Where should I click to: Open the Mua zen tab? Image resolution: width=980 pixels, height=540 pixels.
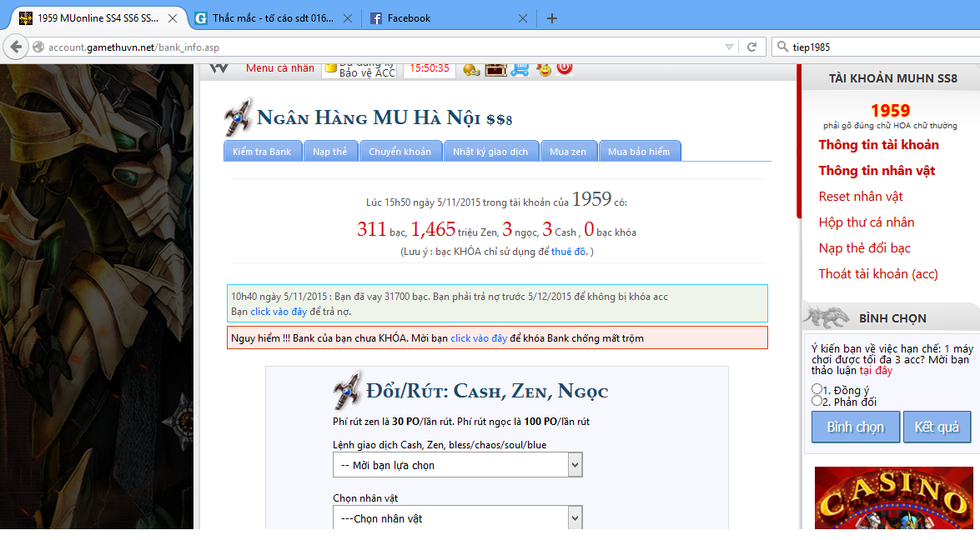pos(568,151)
